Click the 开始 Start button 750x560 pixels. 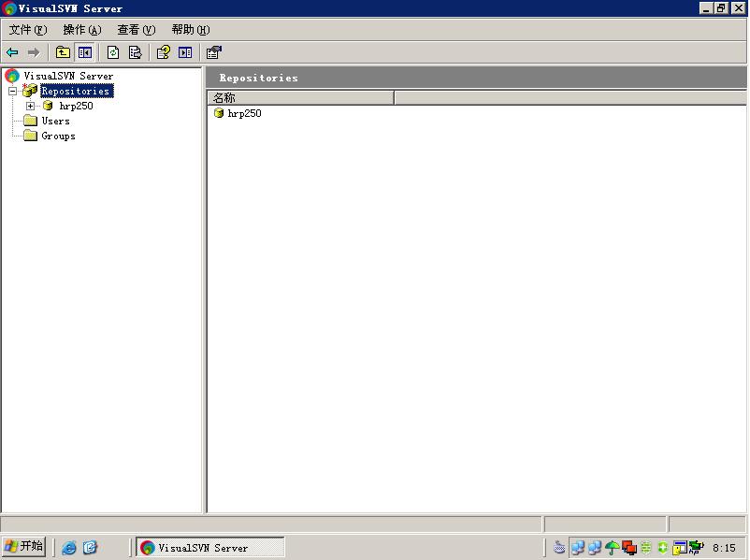click(24, 547)
